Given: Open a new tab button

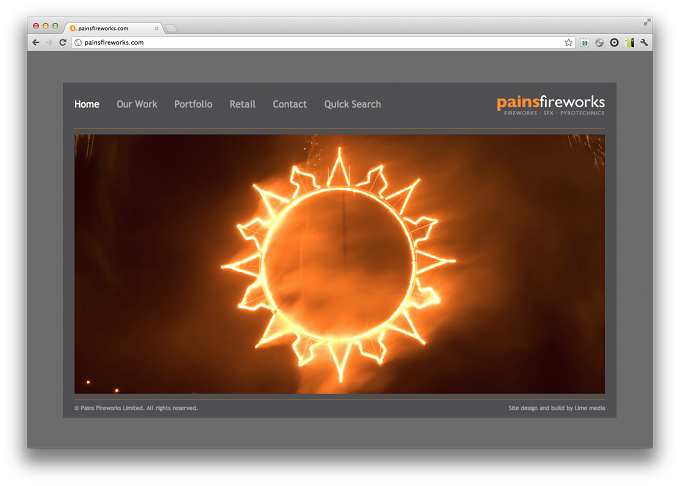Looking at the screenshot, I should (x=171, y=28).
